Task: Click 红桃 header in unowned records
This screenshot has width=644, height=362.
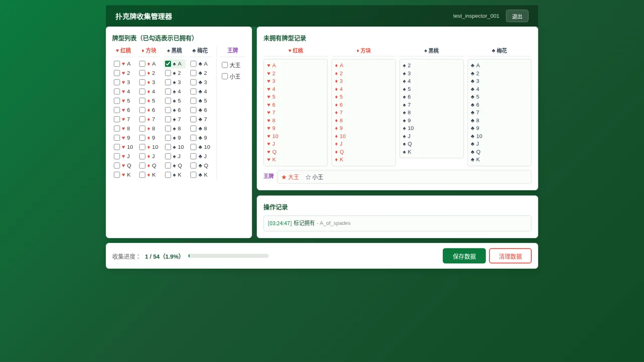Action: point(296,51)
